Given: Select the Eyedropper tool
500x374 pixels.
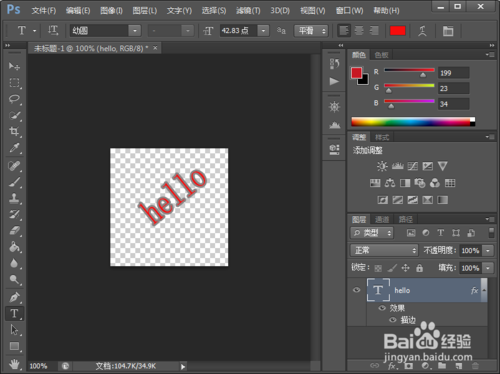Looking at the screenshot, I should tap(14, 148).
